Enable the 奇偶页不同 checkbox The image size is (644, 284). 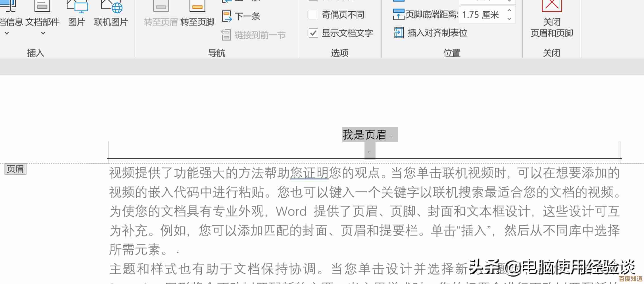click(313, 15)
